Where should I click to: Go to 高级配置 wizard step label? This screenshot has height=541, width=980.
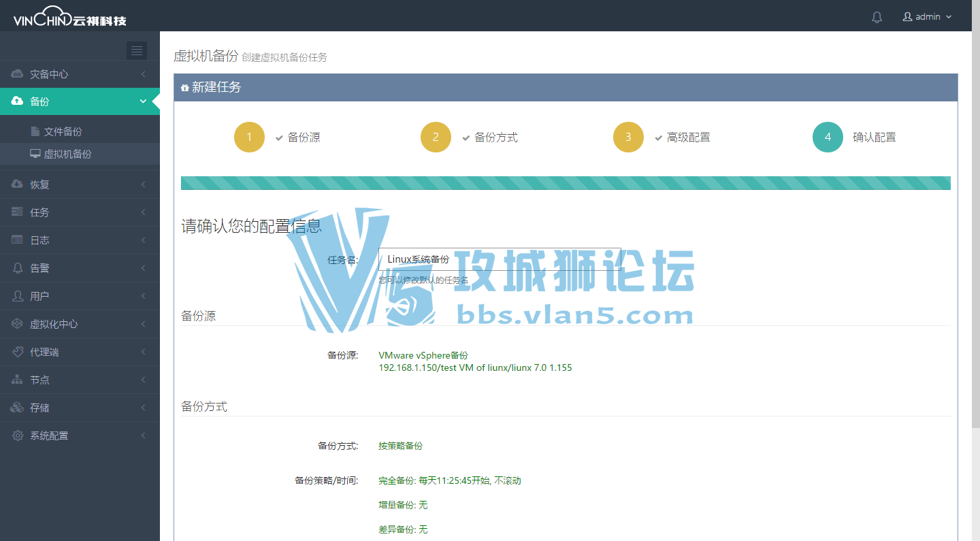point(689,137)
